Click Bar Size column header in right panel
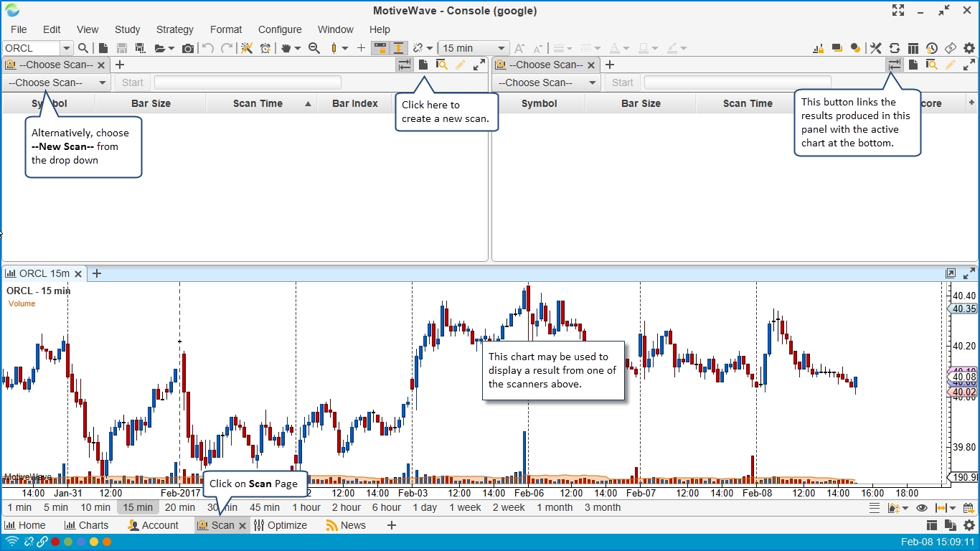Screen dimensions: 980x551 tap(641, 103)
